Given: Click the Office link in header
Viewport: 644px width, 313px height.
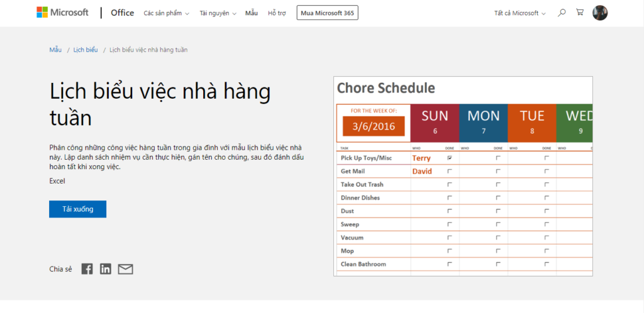Looking at the screenshot, I should coord(123,13).
